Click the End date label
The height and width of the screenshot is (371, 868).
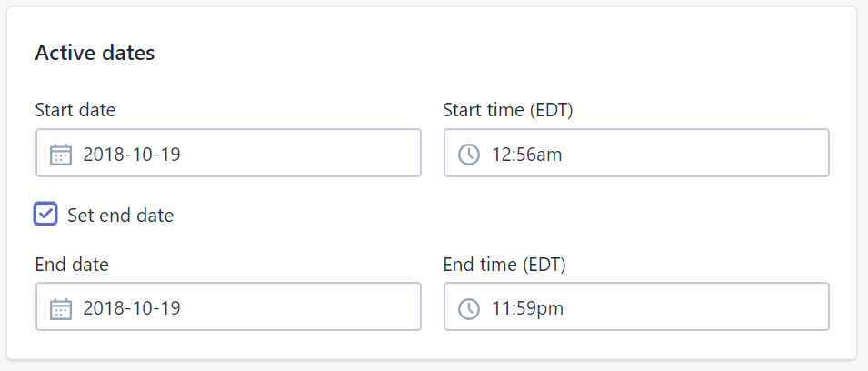[x=72, y=265]
